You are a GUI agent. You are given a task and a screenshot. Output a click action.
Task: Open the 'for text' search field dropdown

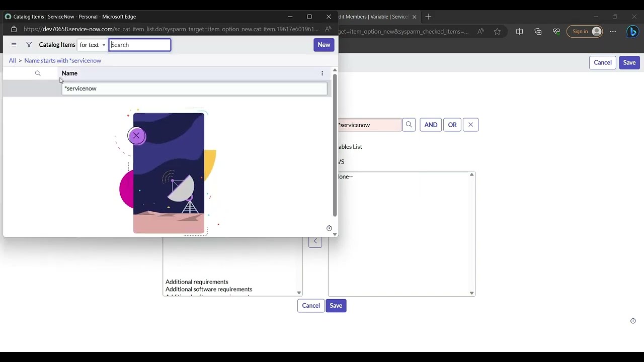point(93,45)
